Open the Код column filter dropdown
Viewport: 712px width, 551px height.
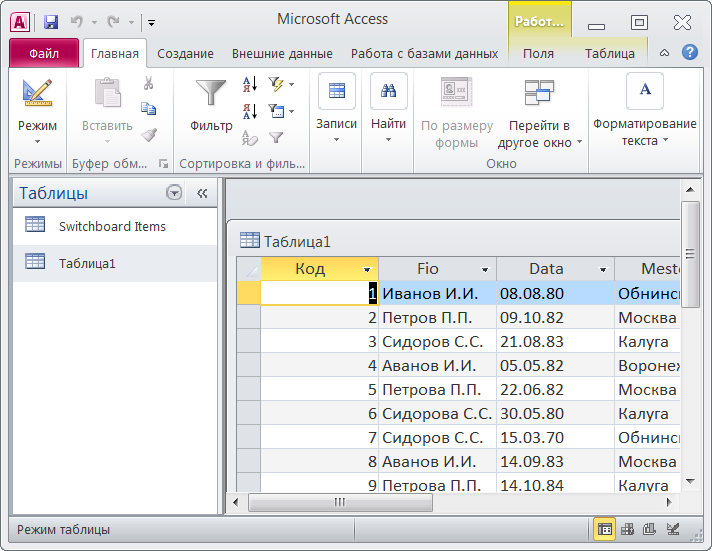[x=367, y=270]
